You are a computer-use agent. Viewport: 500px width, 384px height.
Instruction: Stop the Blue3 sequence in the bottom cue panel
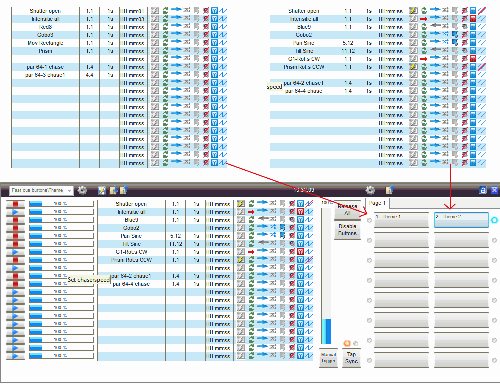pos(15,220)
